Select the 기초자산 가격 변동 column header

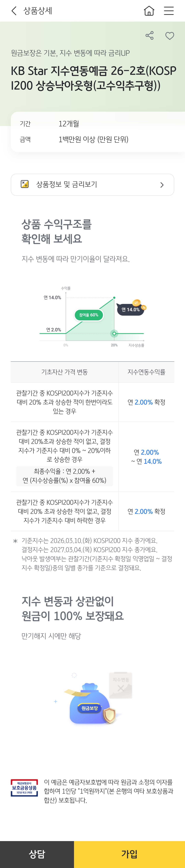click(x=64, y=372)
